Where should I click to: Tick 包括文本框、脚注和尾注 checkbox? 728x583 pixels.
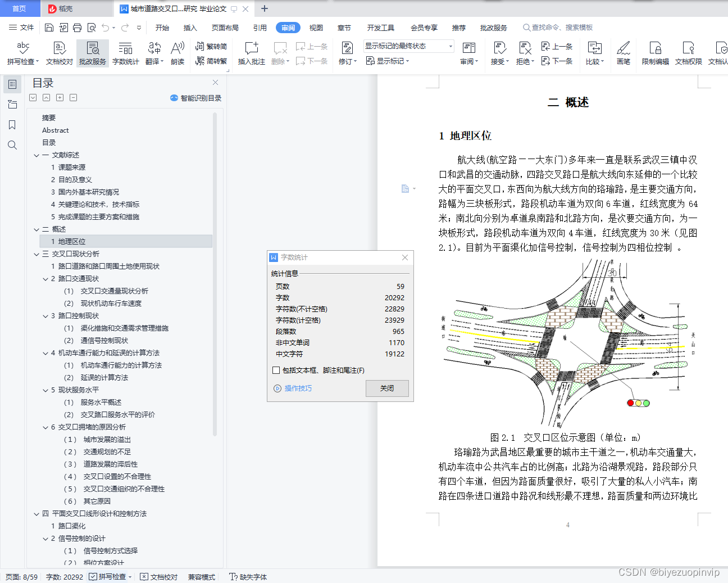pos(276,370)
